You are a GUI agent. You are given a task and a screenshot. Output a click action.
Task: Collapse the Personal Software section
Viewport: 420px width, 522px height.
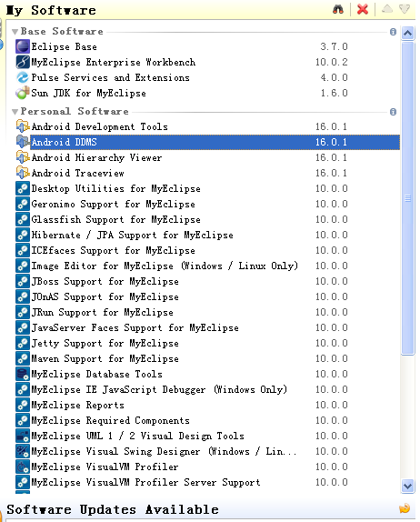click(x=15, y=112)
